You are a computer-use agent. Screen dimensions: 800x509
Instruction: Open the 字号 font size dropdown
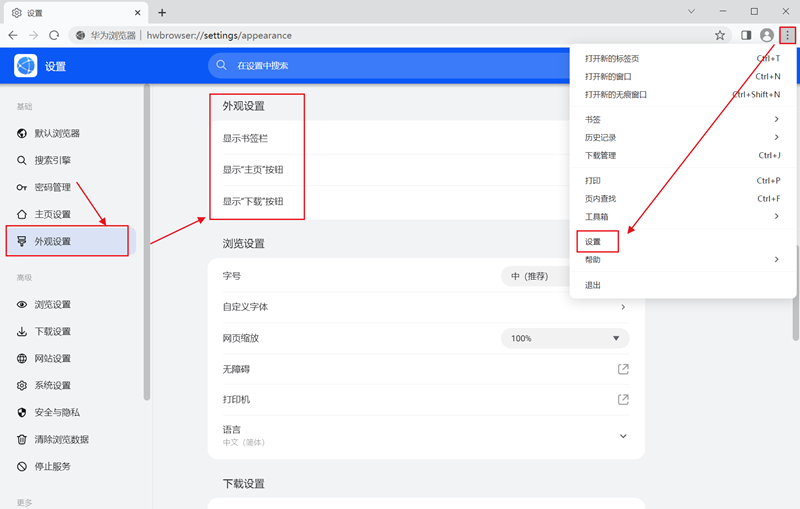[535, 276]
